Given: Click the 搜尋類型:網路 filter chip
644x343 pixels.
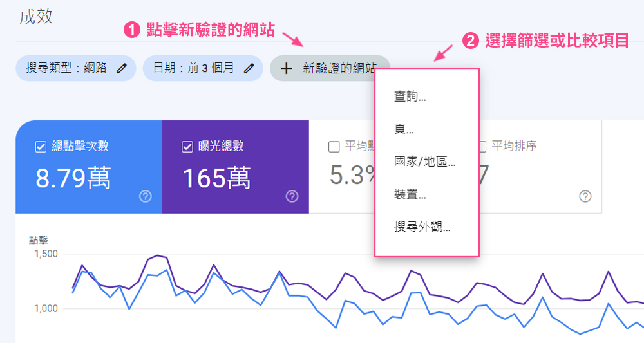Looking at the screenshot, I should point(76,68).
